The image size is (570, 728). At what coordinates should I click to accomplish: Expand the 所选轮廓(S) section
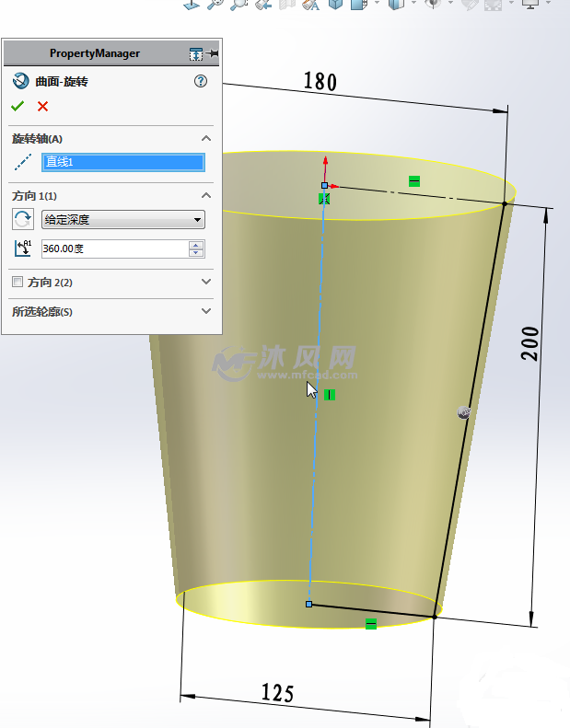pyautogui.click(x=206, y=311)
